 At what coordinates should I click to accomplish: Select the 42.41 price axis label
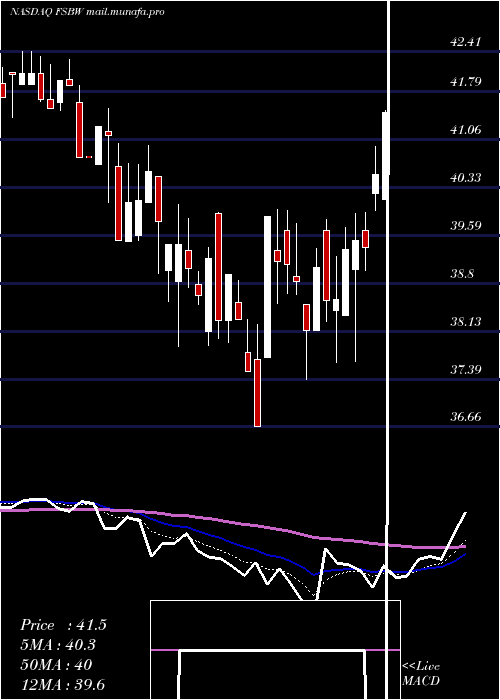tap(466, 42)
